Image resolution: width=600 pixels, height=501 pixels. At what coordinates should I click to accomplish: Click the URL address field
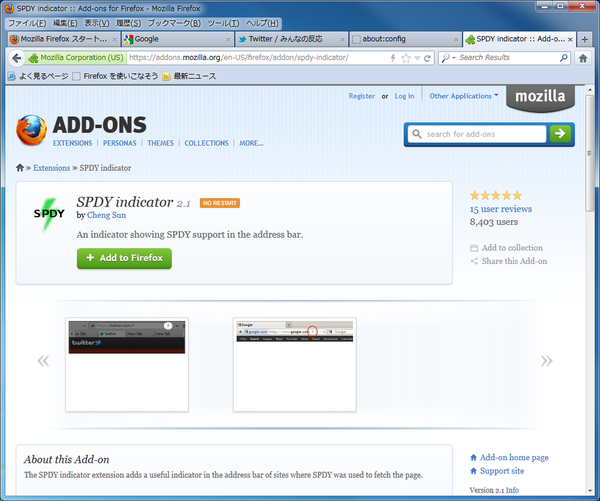257,58
